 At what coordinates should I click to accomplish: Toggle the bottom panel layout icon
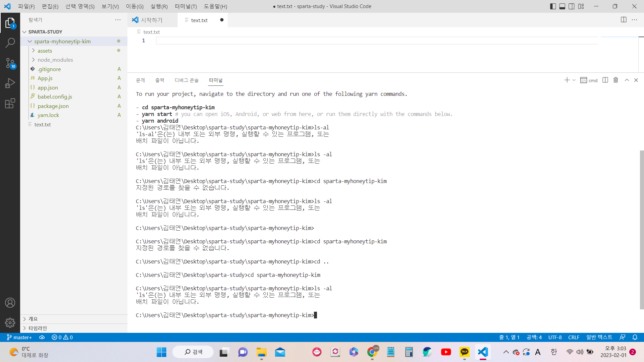562,6
